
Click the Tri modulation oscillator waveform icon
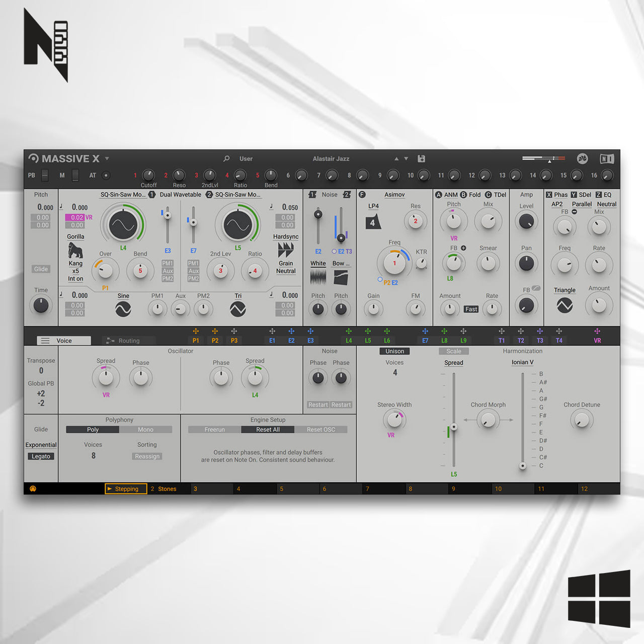pos(237,310)
